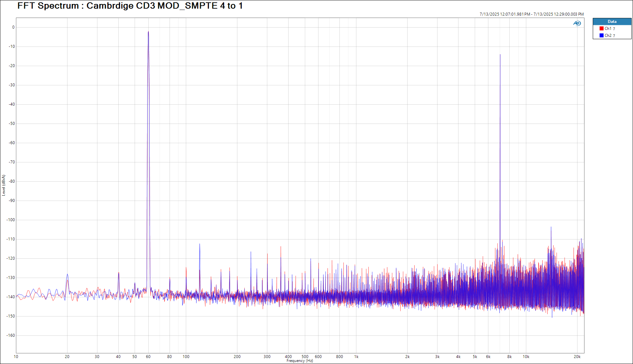Click the red Ch1 color swatch
Image resolution: width=633 pixels, height=364 pixels.
pos(601,29)
